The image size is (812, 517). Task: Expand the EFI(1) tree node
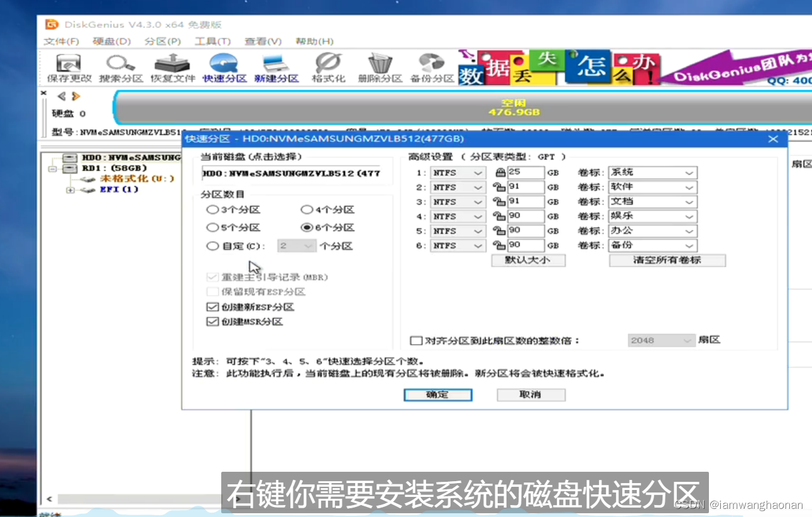70,190
